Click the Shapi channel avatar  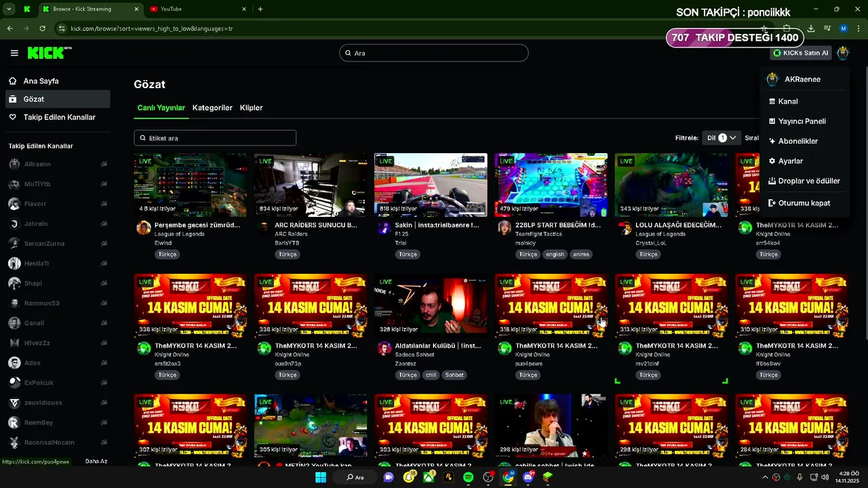pos(14,283)
